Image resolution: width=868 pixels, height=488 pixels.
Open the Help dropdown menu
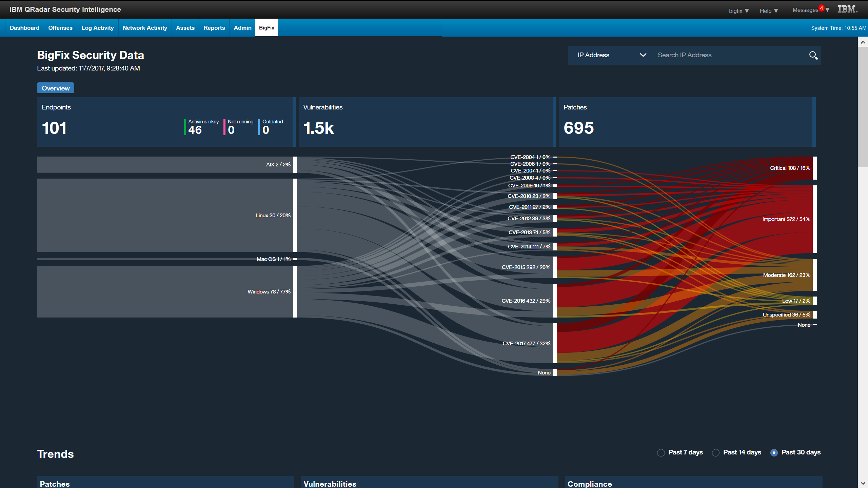click(769, 11)
